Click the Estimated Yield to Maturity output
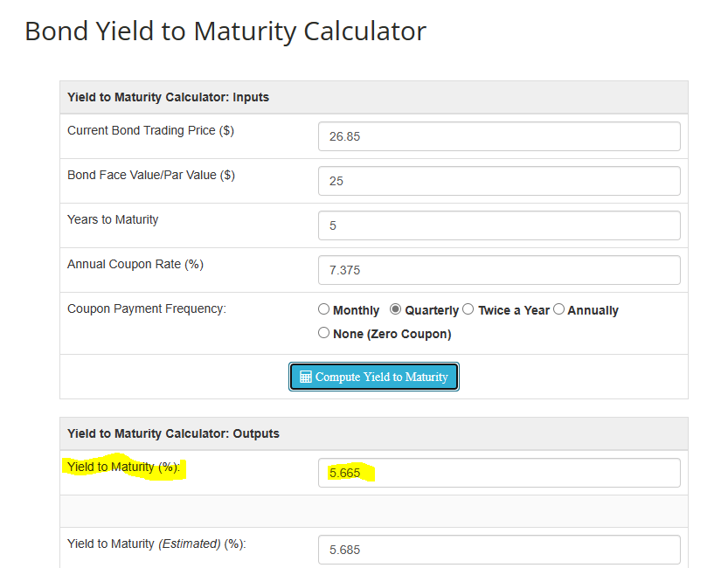The height and width of the screenshot is (568, 728). point(499,550)
